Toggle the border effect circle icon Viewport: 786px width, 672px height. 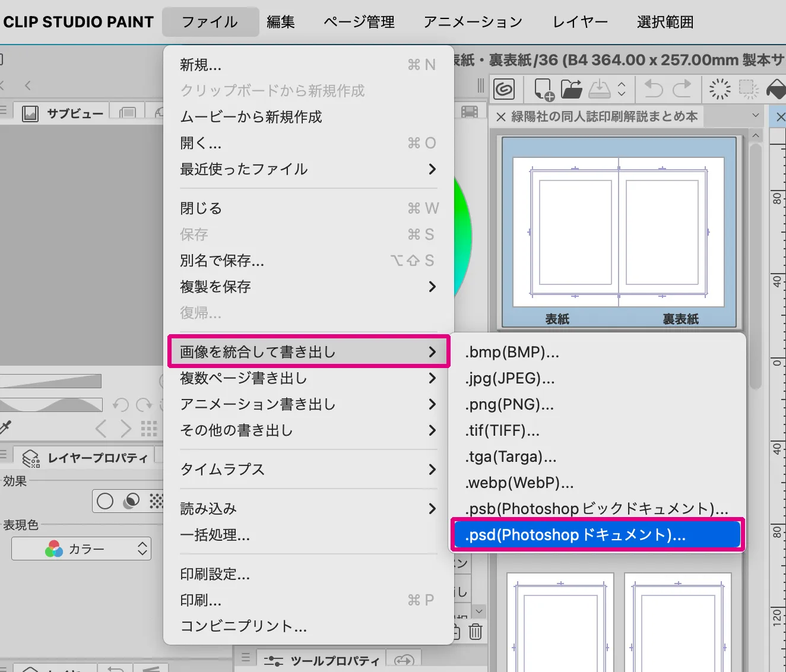pyautogui.click(x=105, y=501)
